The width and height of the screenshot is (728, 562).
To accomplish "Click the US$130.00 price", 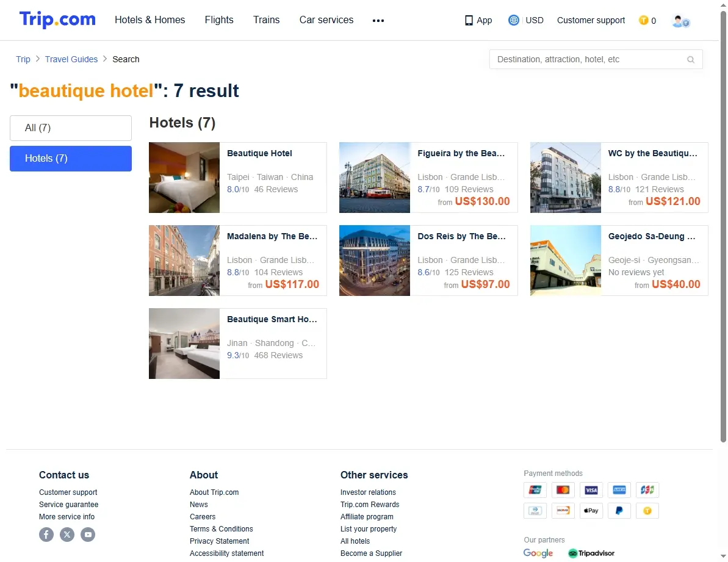I will point(483,201).
